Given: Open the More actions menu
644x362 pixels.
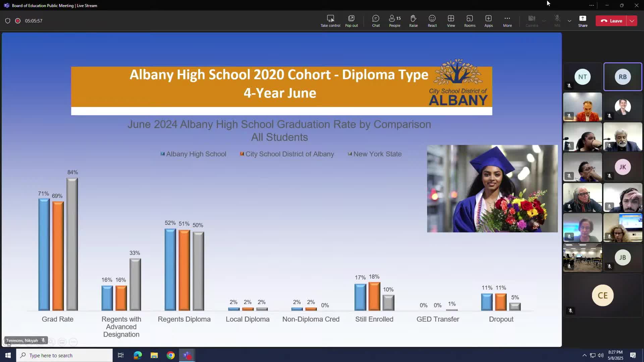Looking at the screenshot, I should pyautogui.click(x=507, y=21).
